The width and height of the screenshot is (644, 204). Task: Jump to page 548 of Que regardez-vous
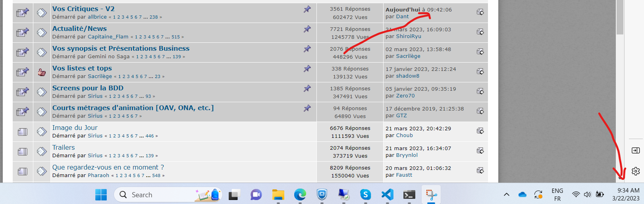click(x=156, y=175)
